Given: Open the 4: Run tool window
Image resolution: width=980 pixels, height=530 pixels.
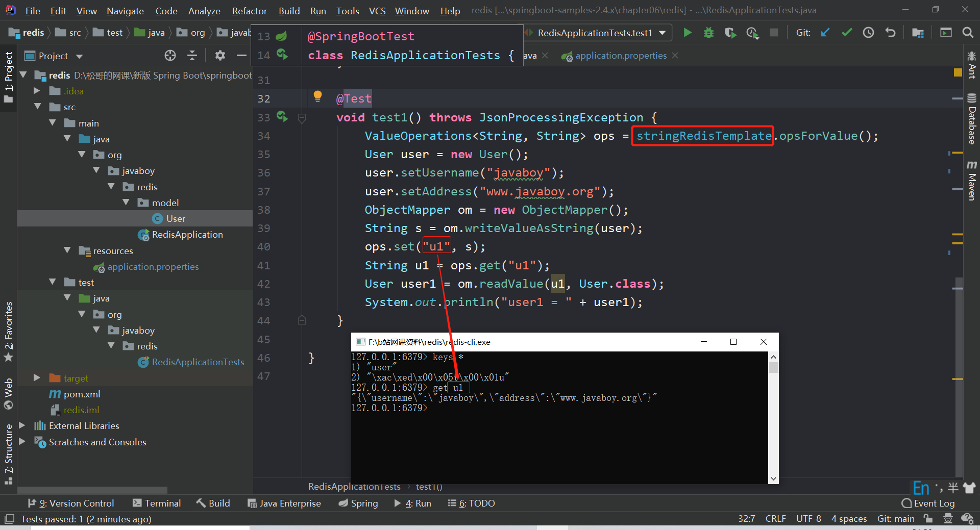Looking at the screenshot, I should click(x=412, y=503).
